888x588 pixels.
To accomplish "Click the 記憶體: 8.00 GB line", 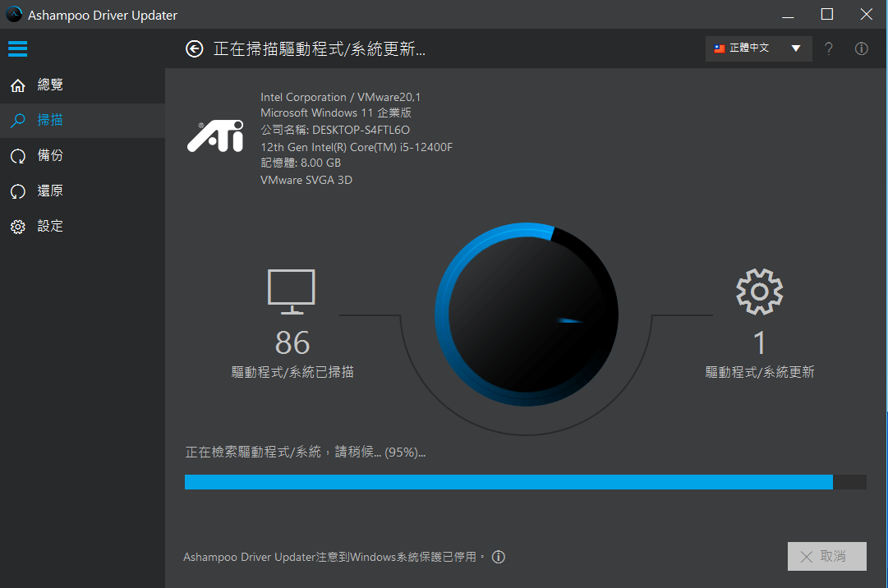I will coord(301,163).
